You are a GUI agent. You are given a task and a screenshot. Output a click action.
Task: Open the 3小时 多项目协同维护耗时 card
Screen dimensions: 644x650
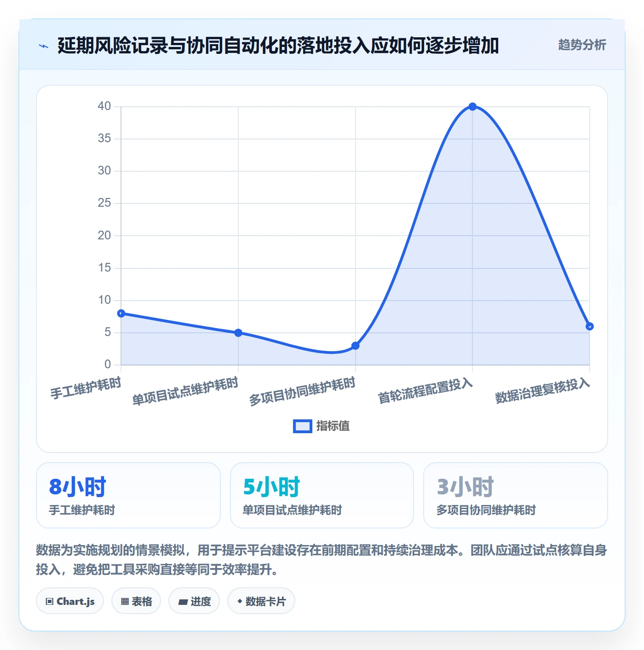pos(516,495)
